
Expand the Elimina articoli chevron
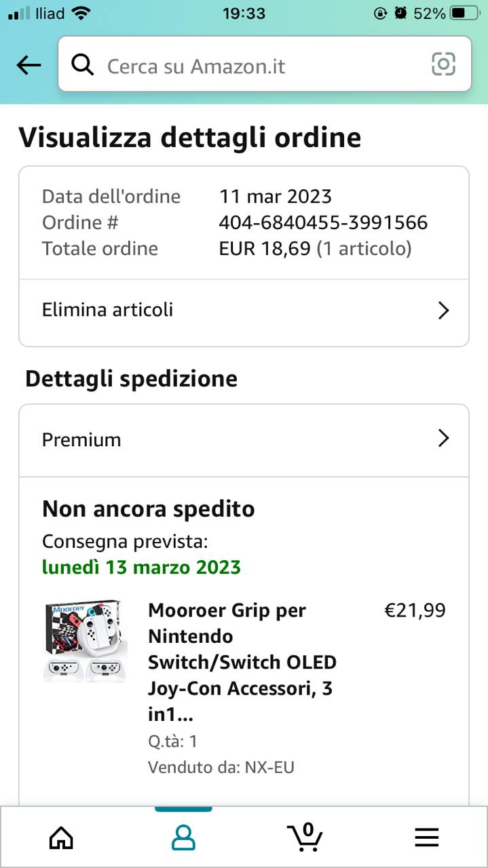443,311
